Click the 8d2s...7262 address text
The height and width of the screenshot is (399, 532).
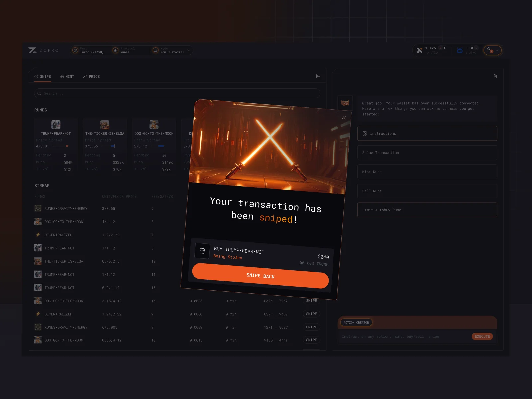[x=276, y=301]
